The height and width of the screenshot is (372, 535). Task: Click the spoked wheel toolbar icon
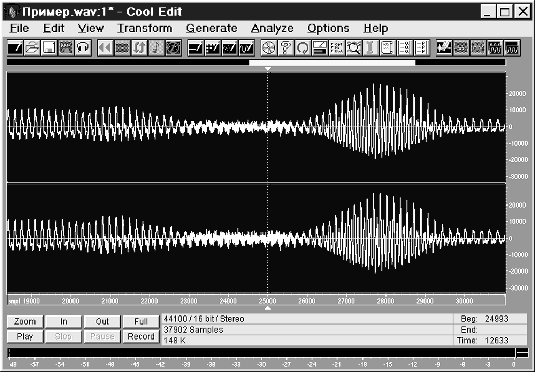click(x=269, y=48)
